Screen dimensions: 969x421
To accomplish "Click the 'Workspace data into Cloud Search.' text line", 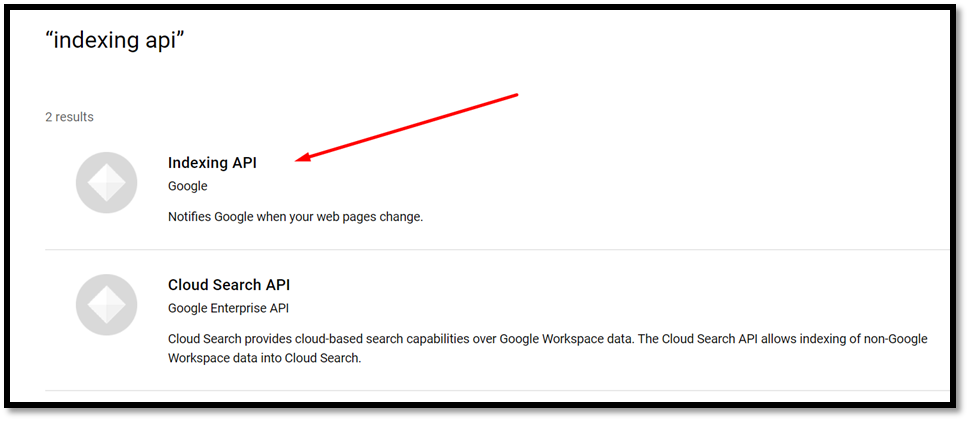I will [264, 358].
